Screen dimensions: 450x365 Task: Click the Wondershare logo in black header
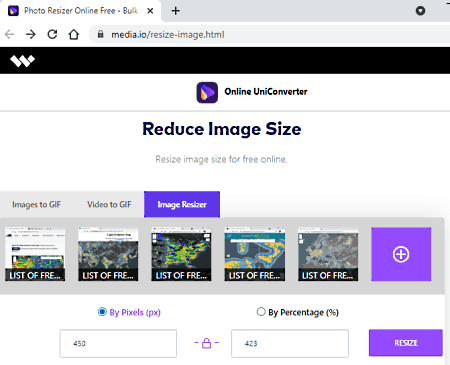pyautogui.click(x=22, y=61)
